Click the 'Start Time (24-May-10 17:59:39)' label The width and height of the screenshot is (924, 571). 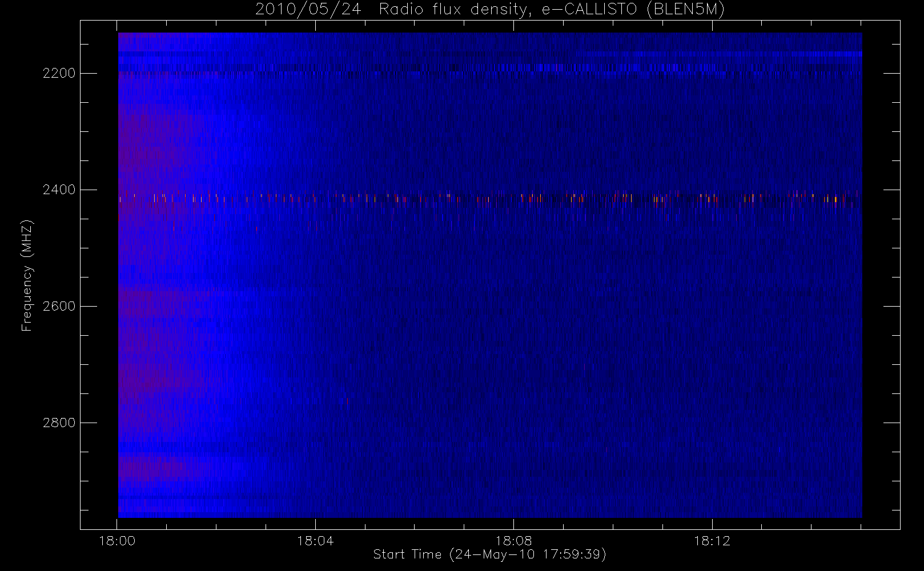point(489,554)
